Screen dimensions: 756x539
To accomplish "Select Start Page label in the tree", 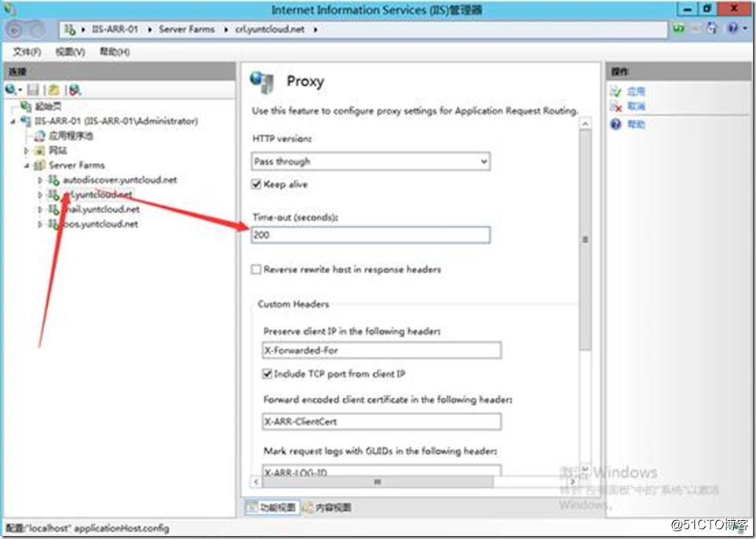I will (x=48, y=107).
